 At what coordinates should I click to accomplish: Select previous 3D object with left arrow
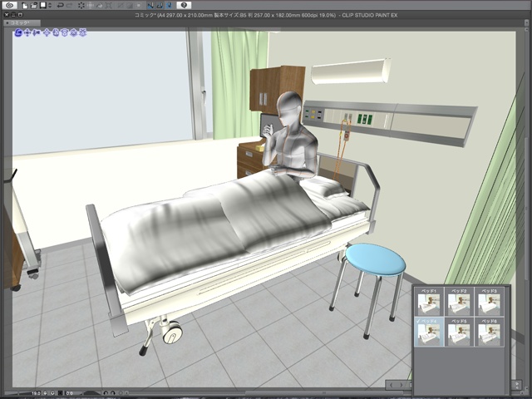coord(391,385)
